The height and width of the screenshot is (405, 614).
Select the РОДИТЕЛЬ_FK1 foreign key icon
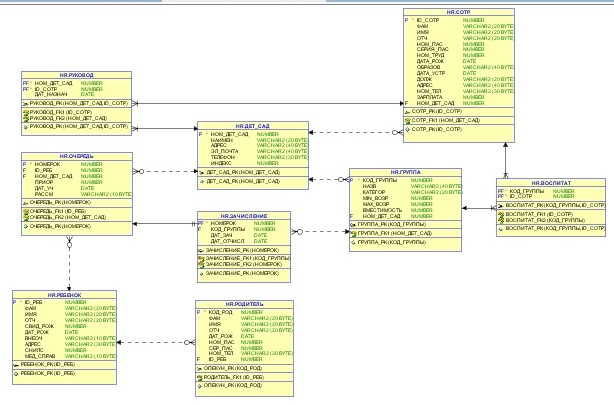(200, 378)
